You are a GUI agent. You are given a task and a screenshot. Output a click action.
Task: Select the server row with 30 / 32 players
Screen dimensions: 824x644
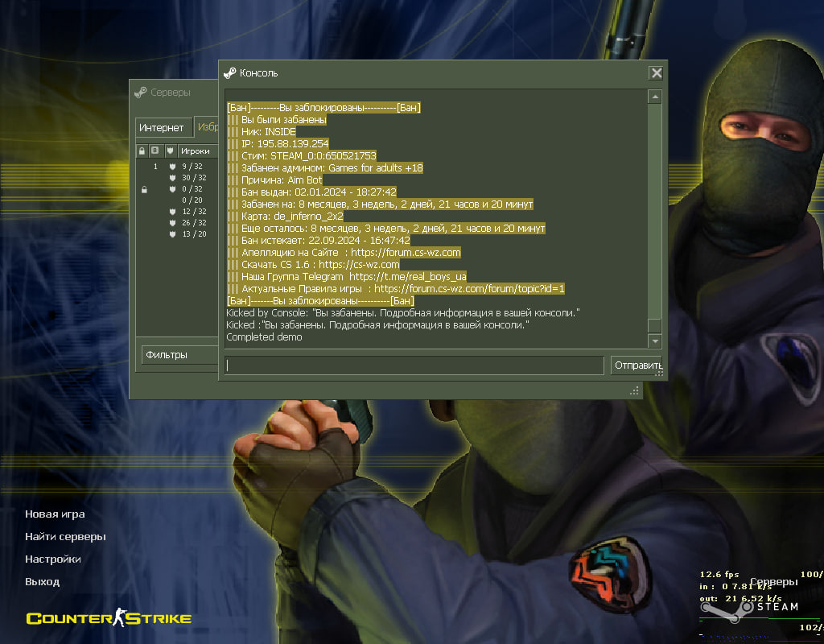pyautogui.click(x=177, y=178)
